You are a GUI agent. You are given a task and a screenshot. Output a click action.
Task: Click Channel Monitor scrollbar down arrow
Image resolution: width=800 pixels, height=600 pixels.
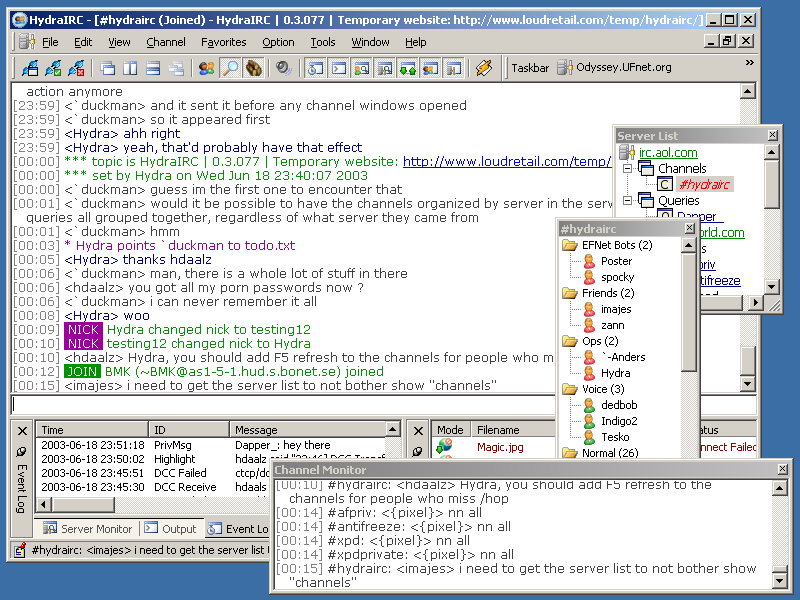[780, 580]
